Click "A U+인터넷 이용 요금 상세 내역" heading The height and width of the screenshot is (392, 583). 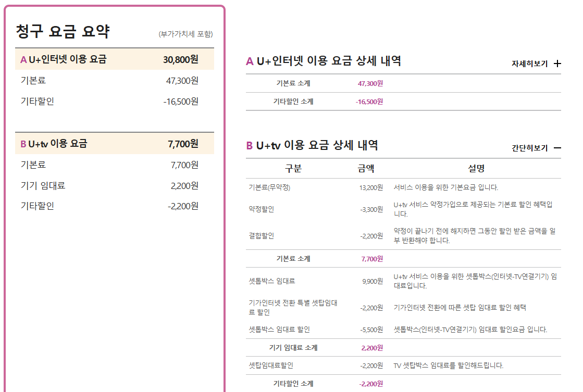click(x=324, y=61)
